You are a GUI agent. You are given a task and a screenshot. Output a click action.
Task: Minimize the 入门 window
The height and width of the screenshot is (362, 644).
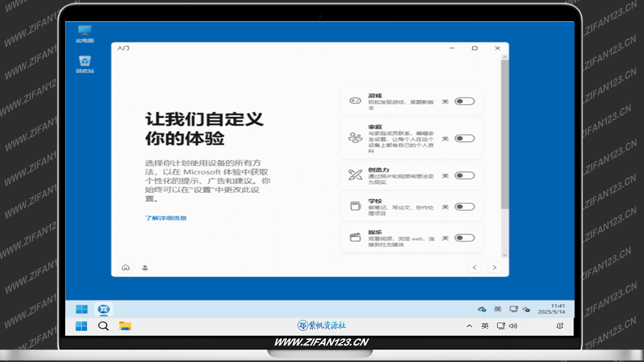pyautogui.click(x=452, y=48)
